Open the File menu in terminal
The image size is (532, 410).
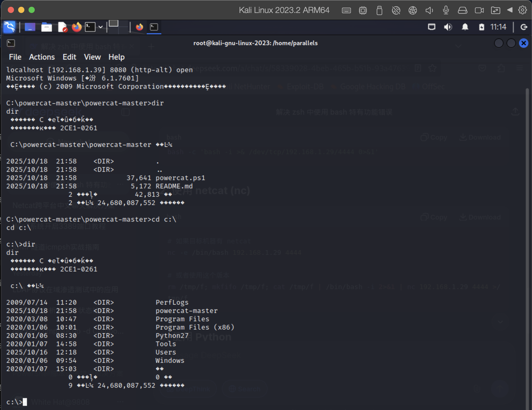(15, 57)
